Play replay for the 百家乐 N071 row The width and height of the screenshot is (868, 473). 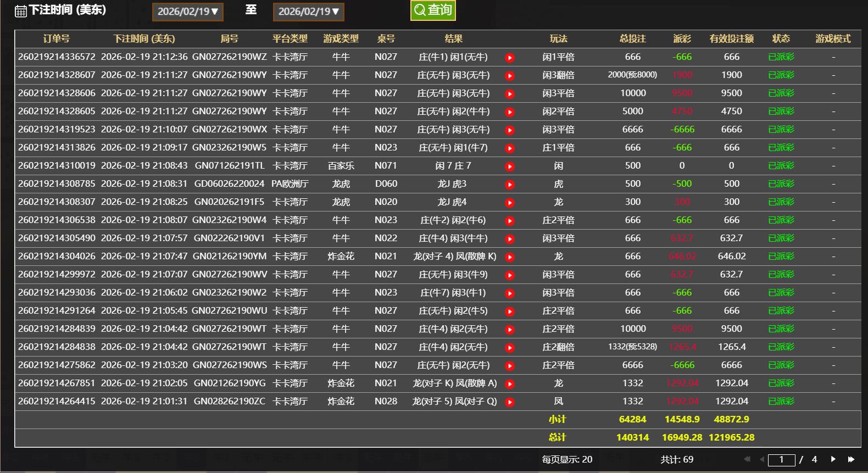tap(510, 166)
